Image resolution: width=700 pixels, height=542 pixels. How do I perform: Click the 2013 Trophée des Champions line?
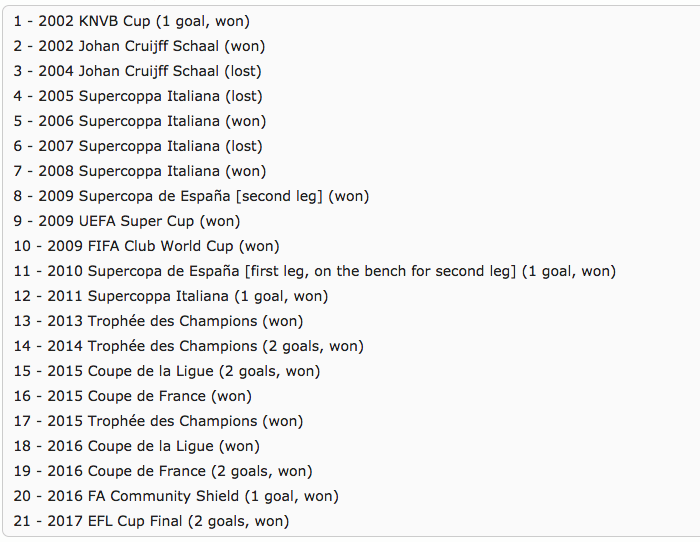158,321
